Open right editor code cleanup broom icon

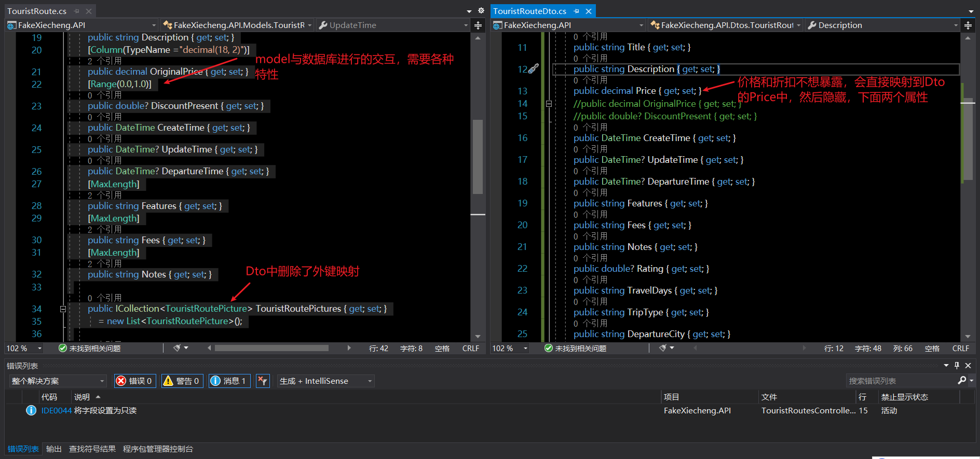[663, 348]
